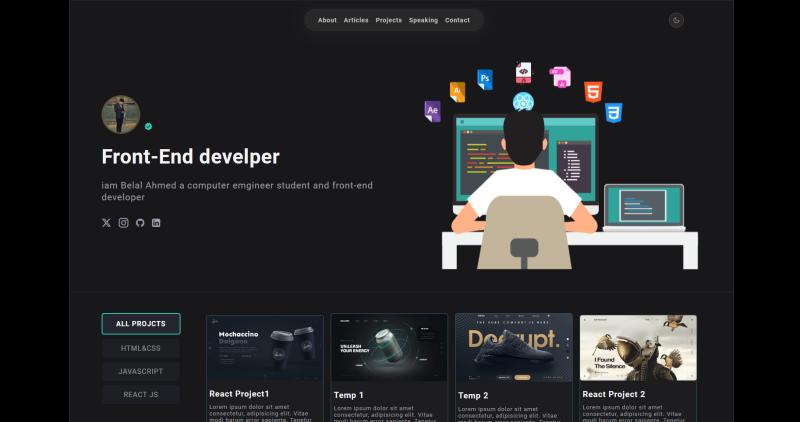Image resolution: width=800 pixels, height=422 pixels.
Task: Open the GitHub social icon
Action: (x=140, y=222)
